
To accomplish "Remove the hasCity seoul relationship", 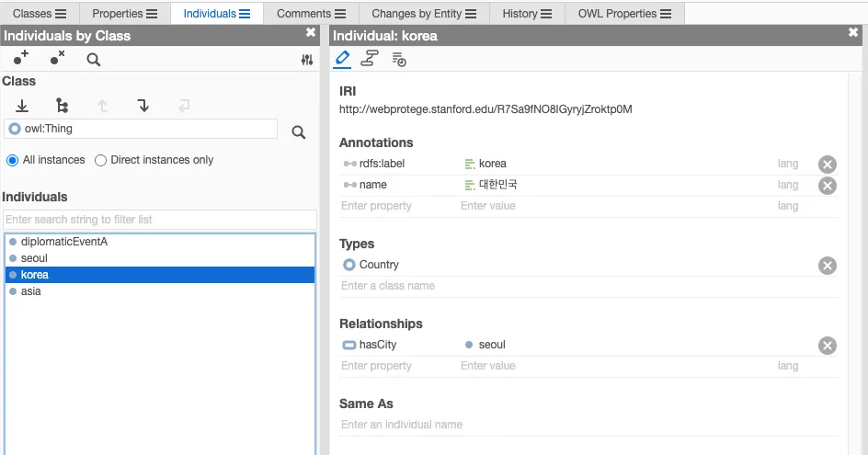I will [828, 346].
